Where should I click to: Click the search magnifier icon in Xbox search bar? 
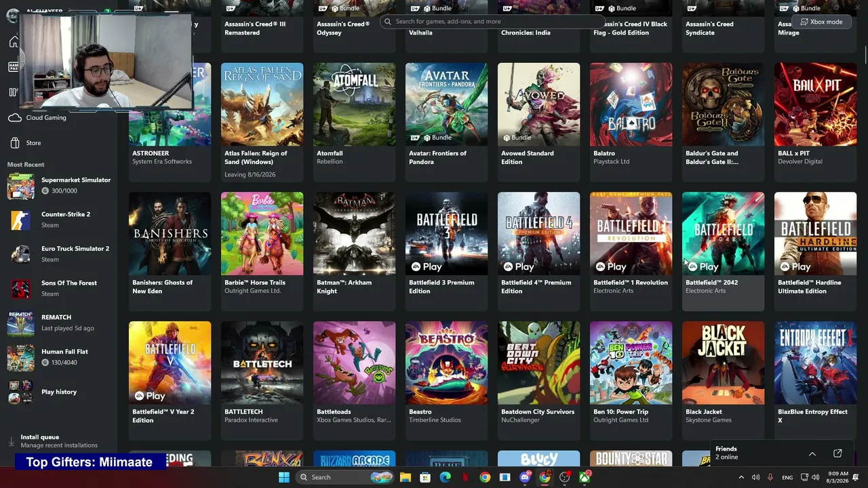click(x=388, y=22)
